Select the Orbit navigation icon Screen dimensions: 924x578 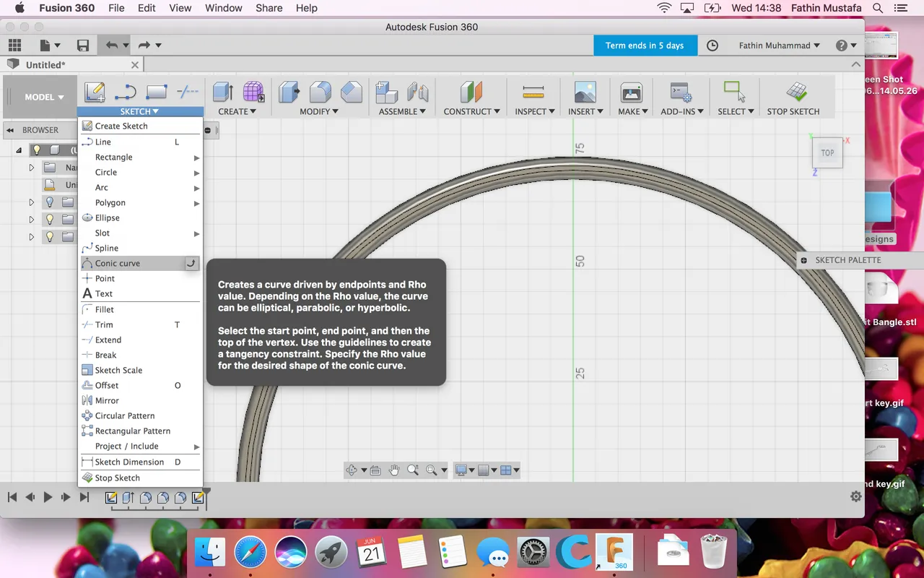(x=352, y=470)
